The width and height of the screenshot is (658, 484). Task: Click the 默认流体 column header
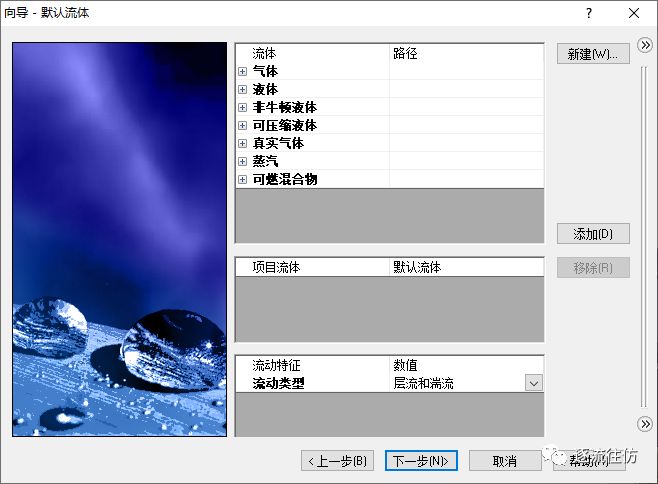click(467, 267)
